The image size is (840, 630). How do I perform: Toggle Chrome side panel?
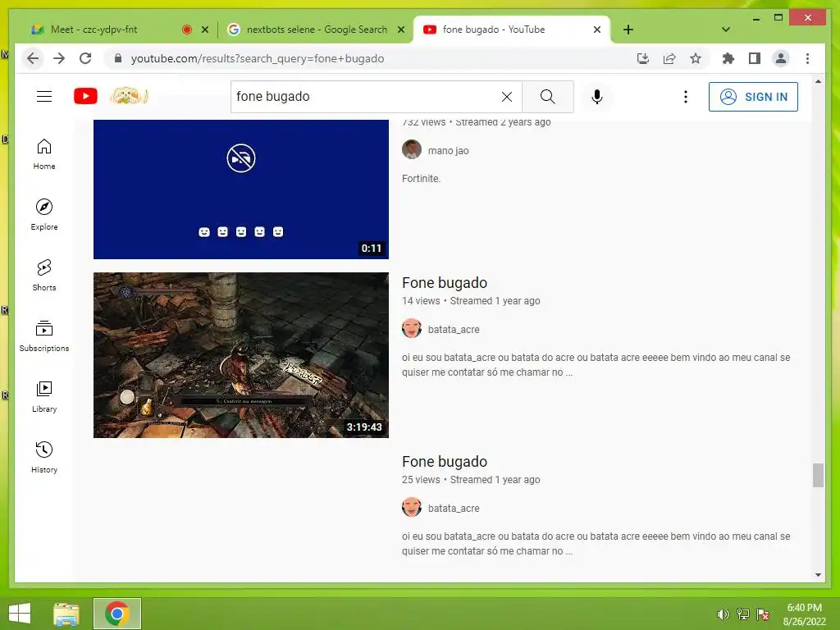[x=755, y=58]
